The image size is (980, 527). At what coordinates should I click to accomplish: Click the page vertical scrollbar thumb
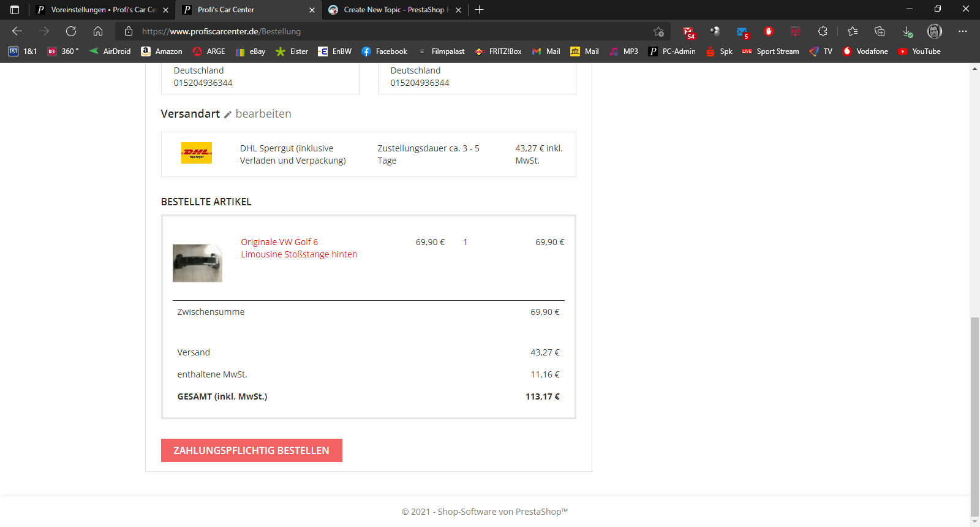[974, 417]
